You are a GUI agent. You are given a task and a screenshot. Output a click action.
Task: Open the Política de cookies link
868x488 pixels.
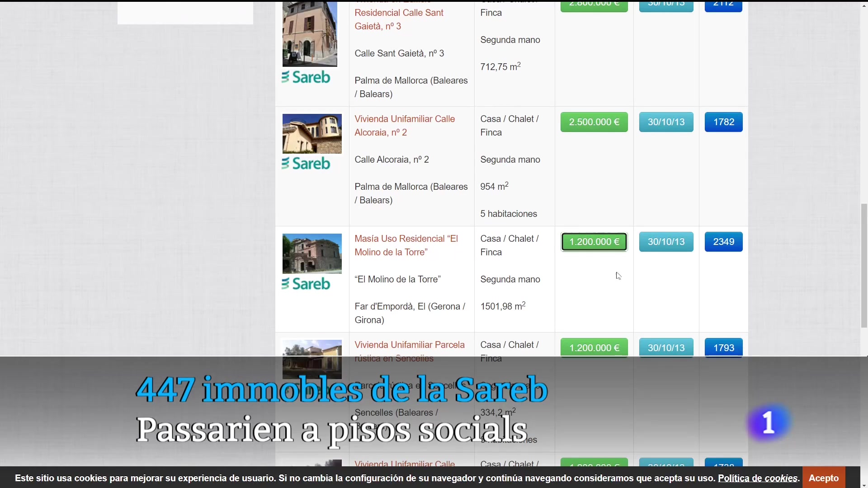click(x=758, y=478)
